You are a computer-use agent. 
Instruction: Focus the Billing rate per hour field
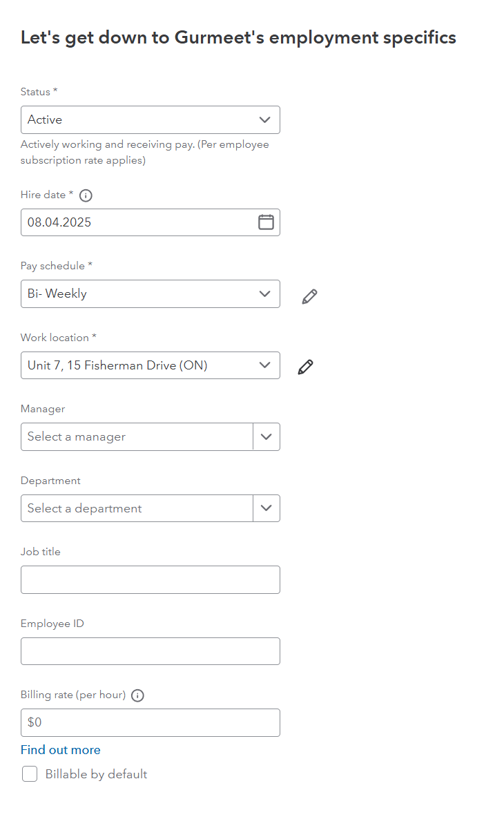(x=150, y=722)
